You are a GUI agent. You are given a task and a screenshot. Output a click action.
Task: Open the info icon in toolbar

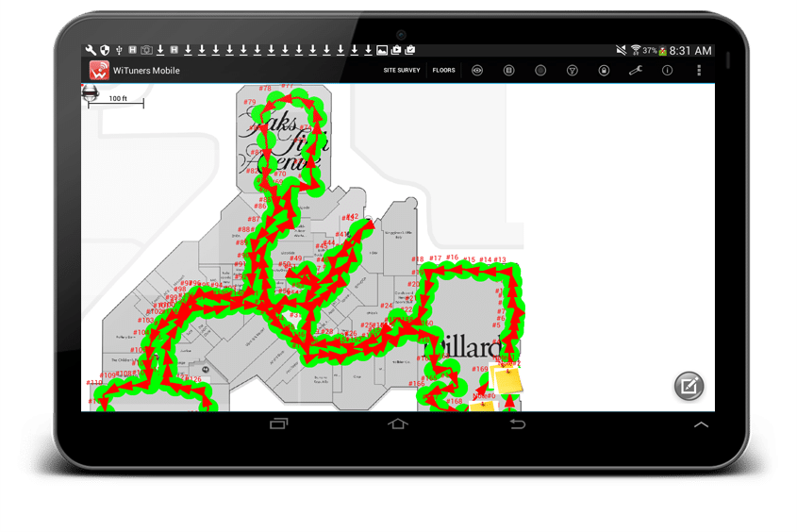click(668, 71)
